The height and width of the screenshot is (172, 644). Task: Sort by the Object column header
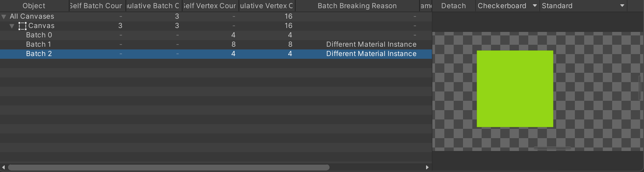tap(34, 6)
